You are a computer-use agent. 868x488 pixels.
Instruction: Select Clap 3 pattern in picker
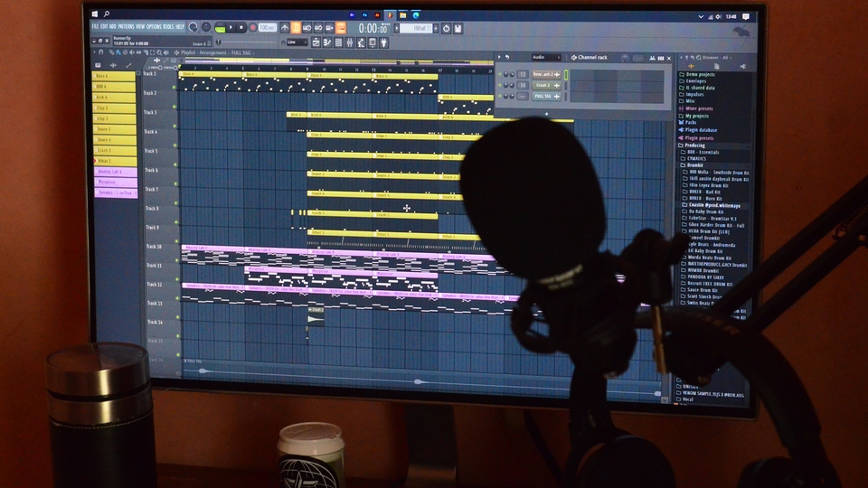tap(115, 108)
